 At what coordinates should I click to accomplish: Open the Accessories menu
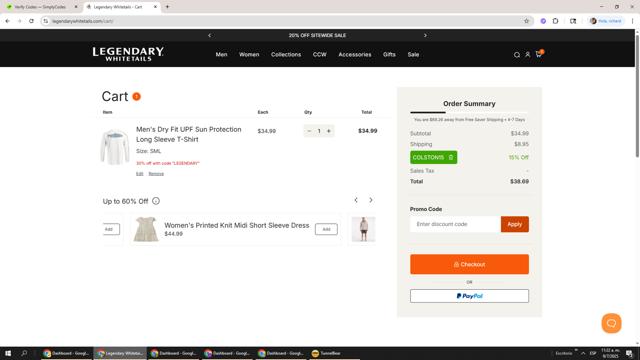click(x=355, y=54)
